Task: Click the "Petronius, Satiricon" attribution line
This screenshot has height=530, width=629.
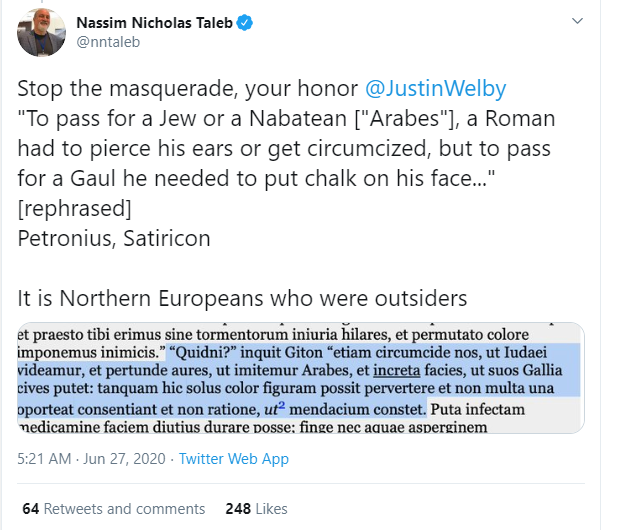Action: coord(114,241)
